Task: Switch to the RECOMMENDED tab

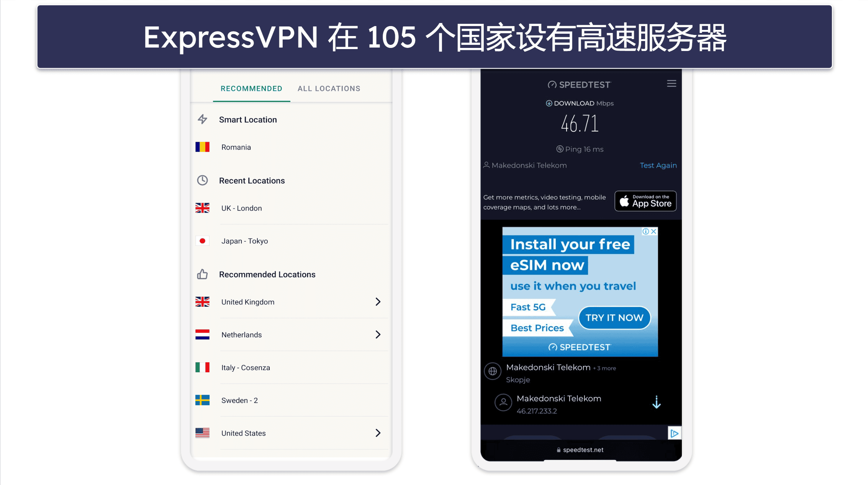Action: (x=251, y=88)
